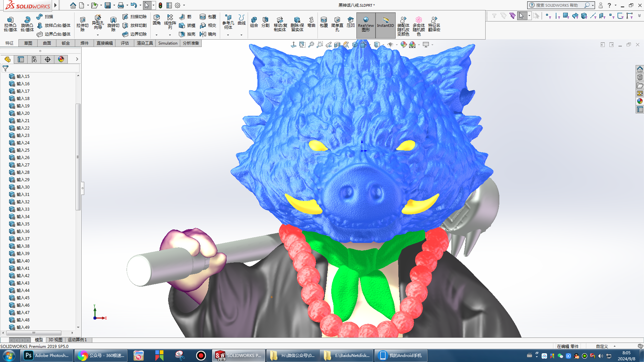This screenshot has height=362, width=644.
Task: Expand the 曲线 curves dropdown arrow
Action: (x=242, y=35)
